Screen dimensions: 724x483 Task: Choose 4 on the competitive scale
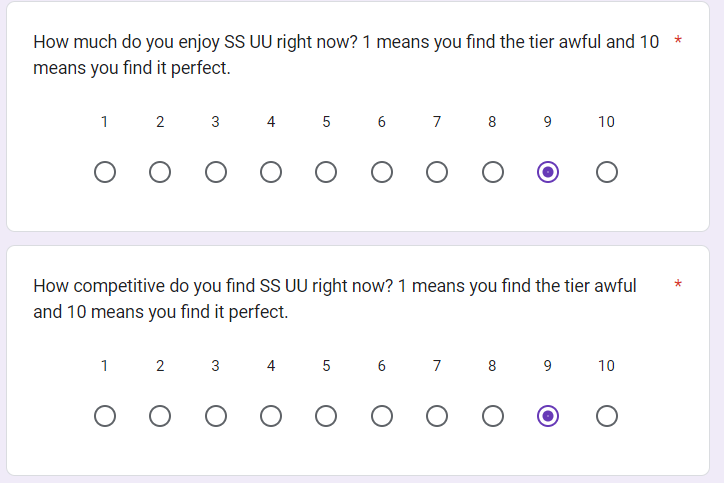271,416
